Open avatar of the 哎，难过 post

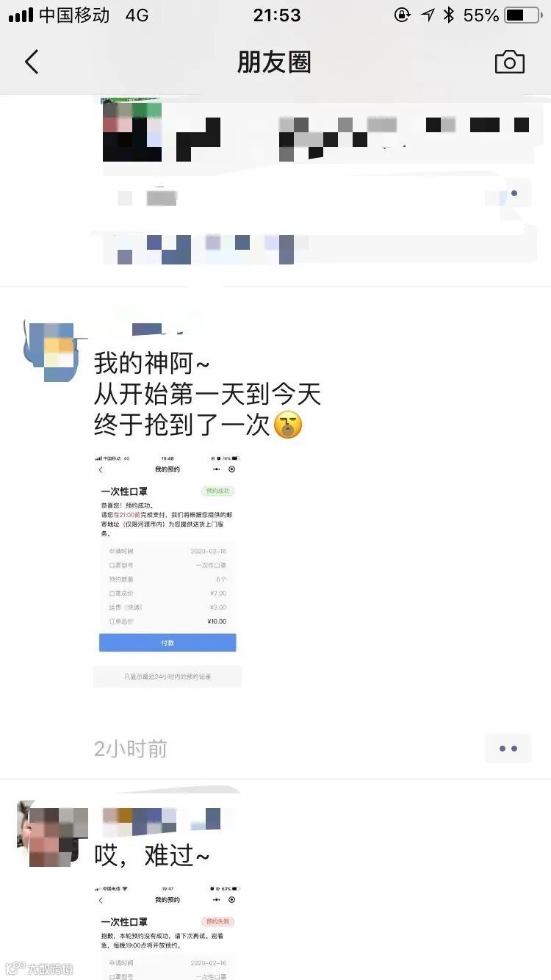tap(51, 835)
